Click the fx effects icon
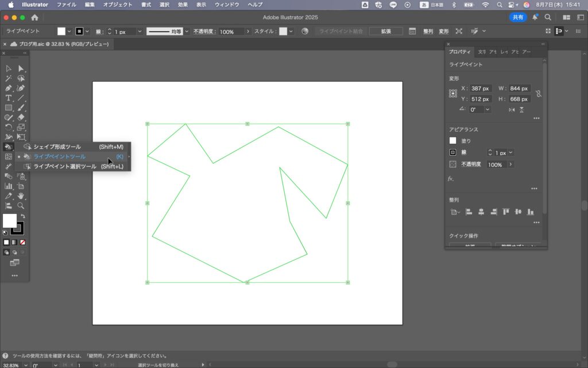 pos(451,179)
